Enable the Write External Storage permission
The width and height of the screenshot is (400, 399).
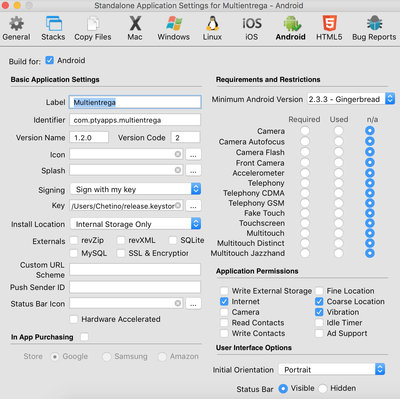click(x=224, y=291)
